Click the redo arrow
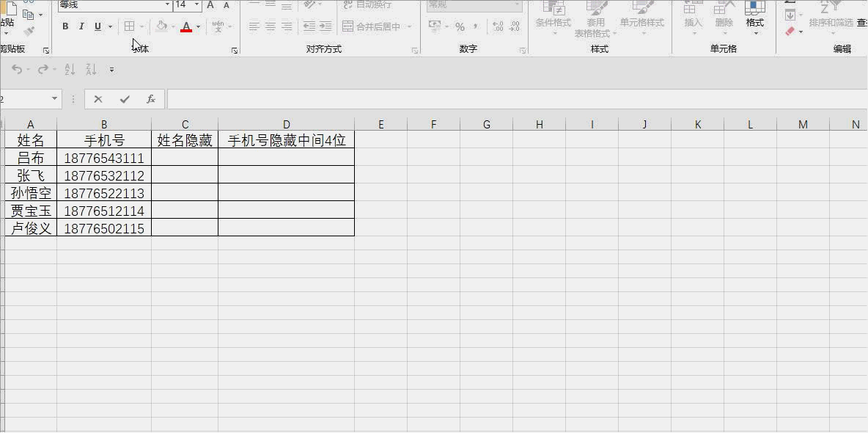Screen dimensions: 868x433 click(43, 69)
